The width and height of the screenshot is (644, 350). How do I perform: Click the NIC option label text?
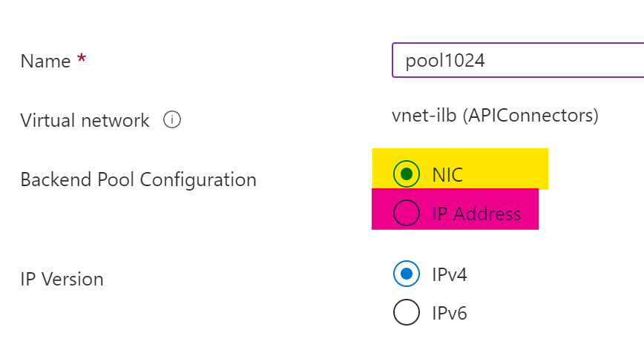click(x=447, y=175)
